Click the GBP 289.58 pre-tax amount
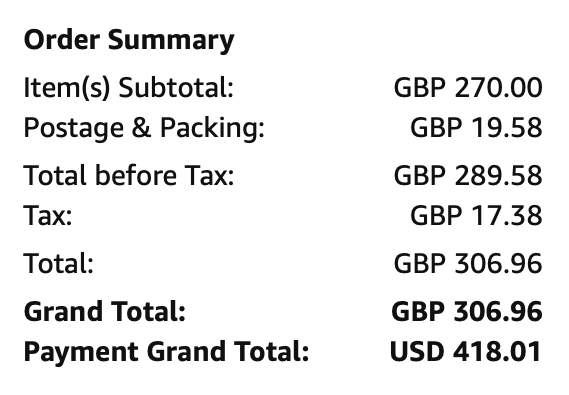Screen dimensions: 569x395 click(x=468, y=176)
